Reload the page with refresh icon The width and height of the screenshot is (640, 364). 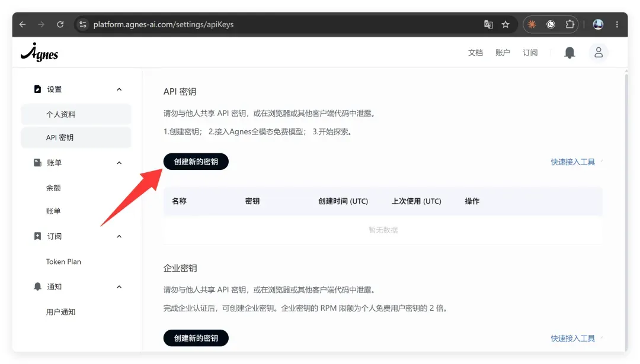pyautogui.click(x=60, y=24)
